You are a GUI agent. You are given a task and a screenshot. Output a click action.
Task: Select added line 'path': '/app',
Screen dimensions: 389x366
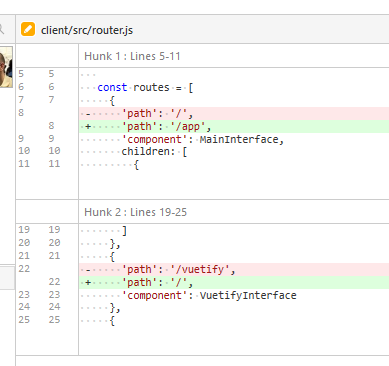[234, 127]
